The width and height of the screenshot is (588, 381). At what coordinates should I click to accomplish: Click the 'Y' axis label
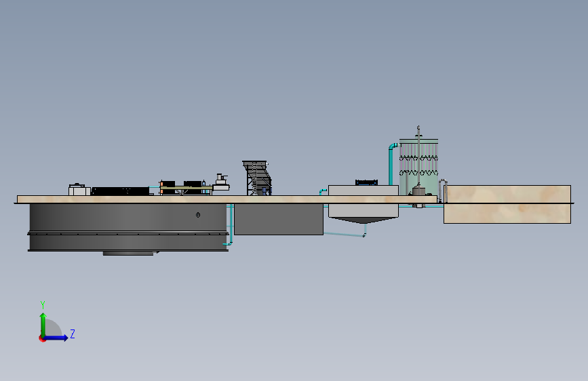(x=43, y=304)
